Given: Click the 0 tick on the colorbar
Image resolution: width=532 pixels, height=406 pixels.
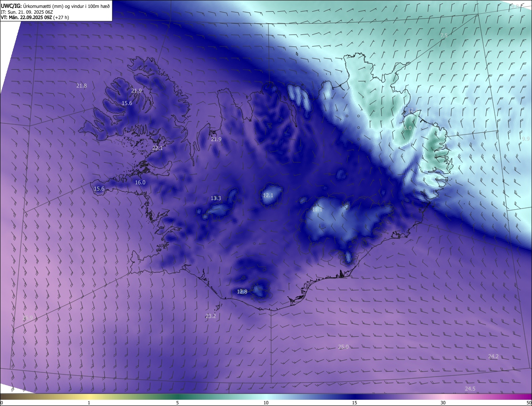Looking at the screenshot, I should [x=2, y=403].
